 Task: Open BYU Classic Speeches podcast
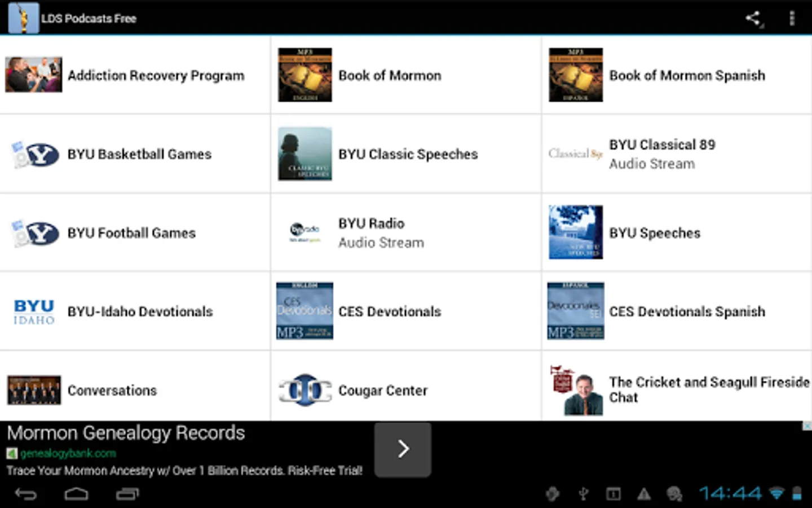(x=406, y=154)
